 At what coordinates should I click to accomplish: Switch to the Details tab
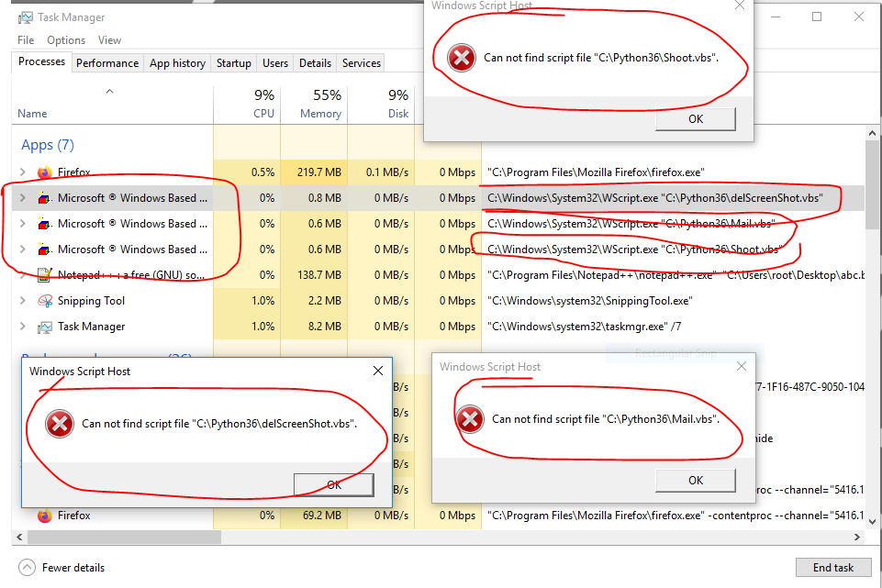[x=315, y=63]
